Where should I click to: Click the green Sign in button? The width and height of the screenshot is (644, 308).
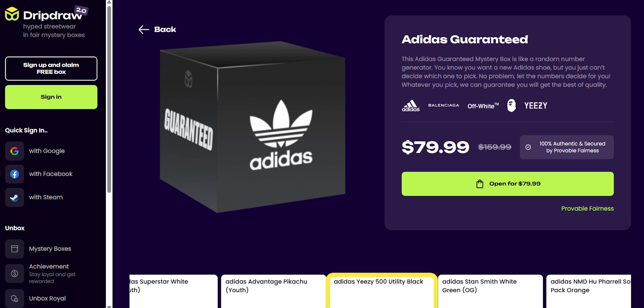[51, 97]
